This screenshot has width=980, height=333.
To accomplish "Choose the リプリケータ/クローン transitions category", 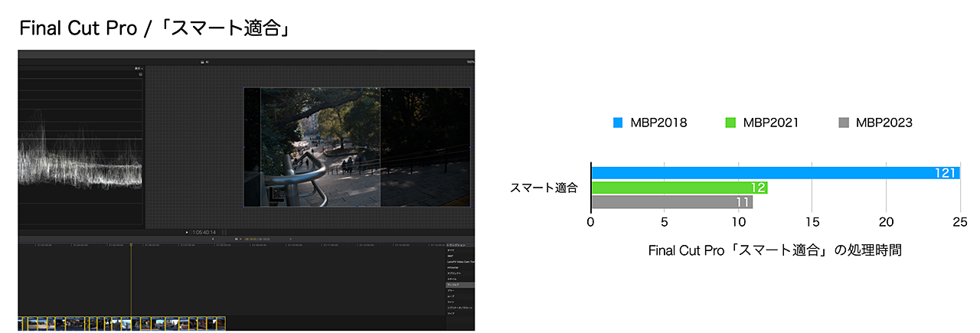I will click(x=459, y=308).
